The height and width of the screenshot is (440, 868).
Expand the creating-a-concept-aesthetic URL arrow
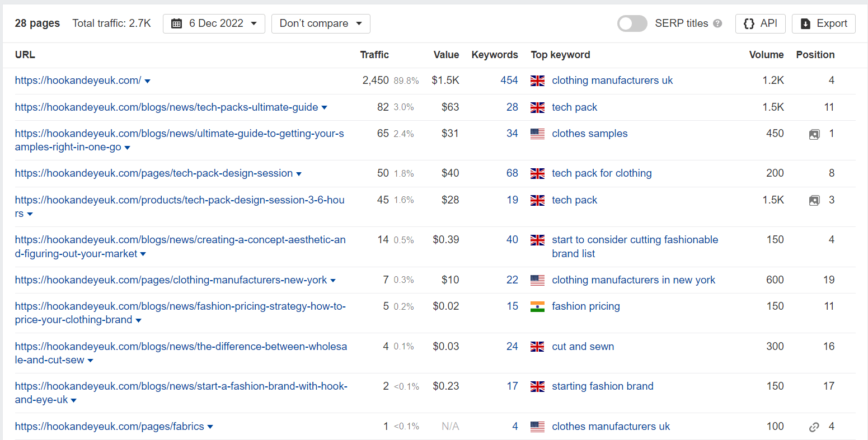pyautogui.click(x=143, y=254)
